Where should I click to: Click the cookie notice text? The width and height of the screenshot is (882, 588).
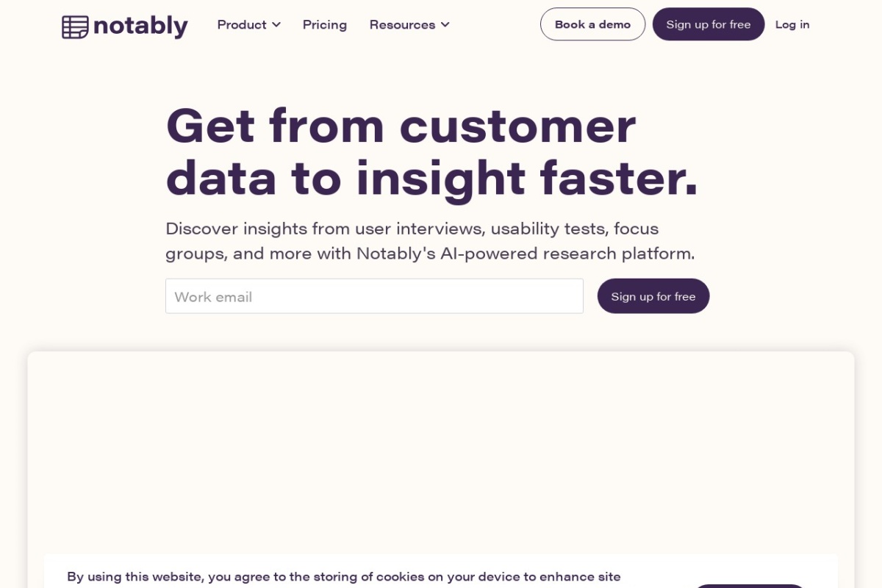pos(344,577)
